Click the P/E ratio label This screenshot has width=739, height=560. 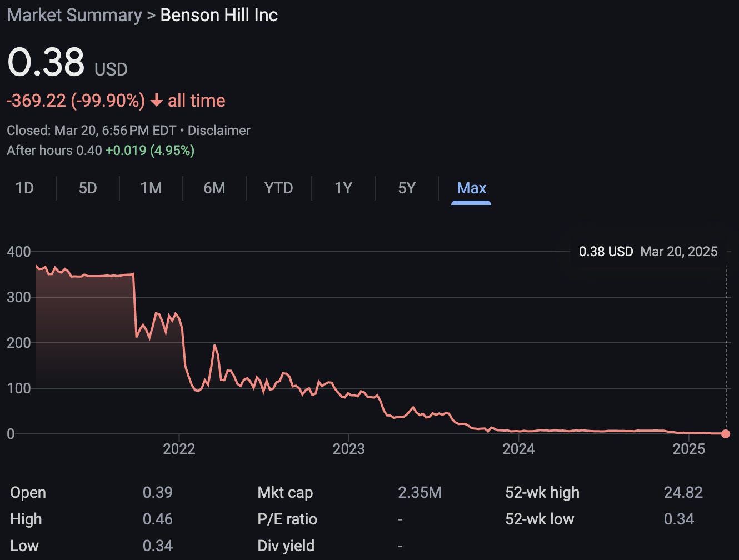(x=287, y=519)
